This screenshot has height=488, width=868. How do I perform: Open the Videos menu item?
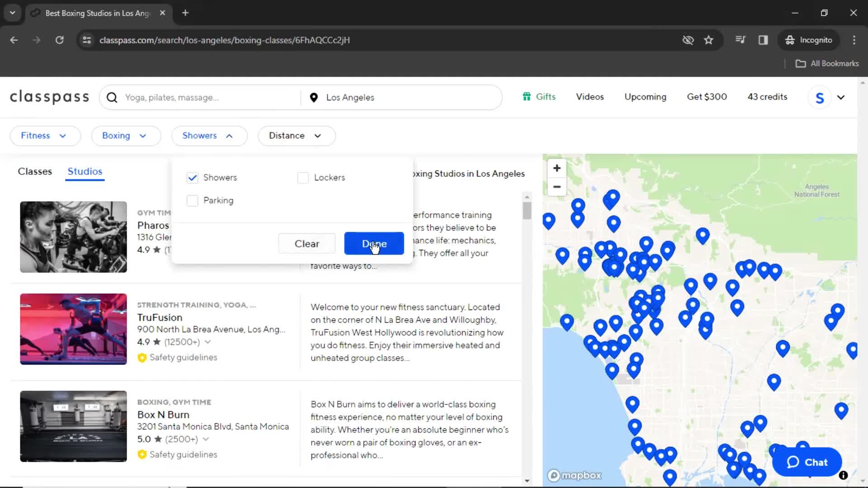pyautogui.click(x=590, y=97)
